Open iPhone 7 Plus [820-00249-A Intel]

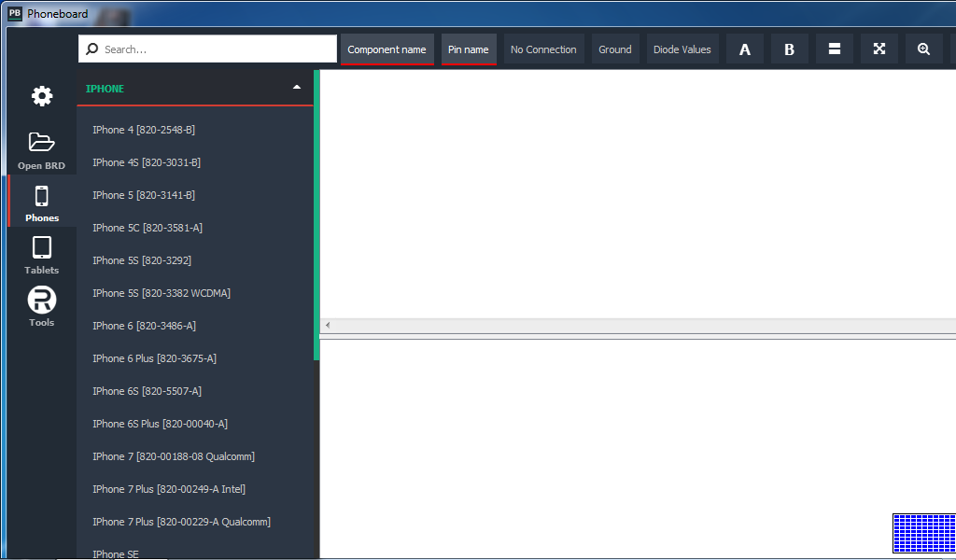click(x=169, y=489)
